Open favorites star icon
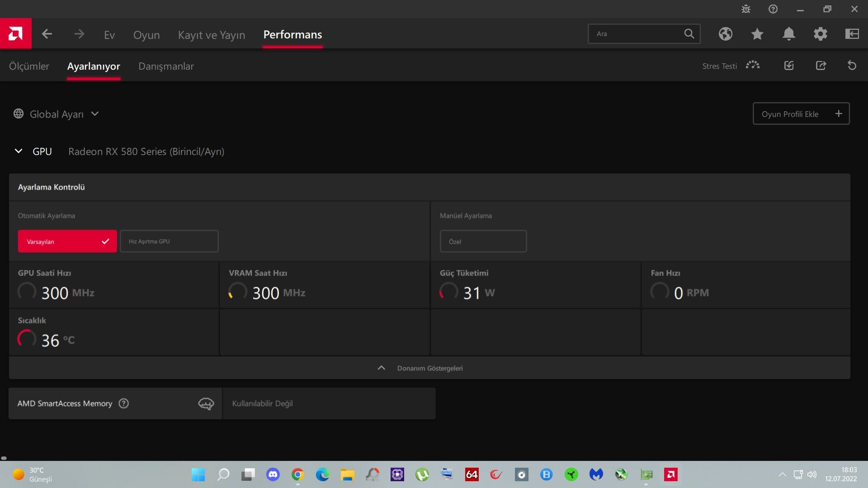The width and height of the screenshot is (868, 488). click(757, 34)
